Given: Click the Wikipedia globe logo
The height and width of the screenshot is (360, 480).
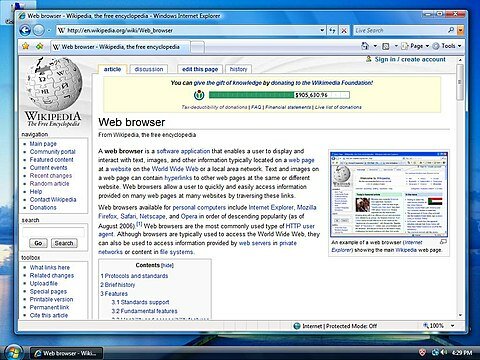Looking at the screenshot, I should coord(54,85).
